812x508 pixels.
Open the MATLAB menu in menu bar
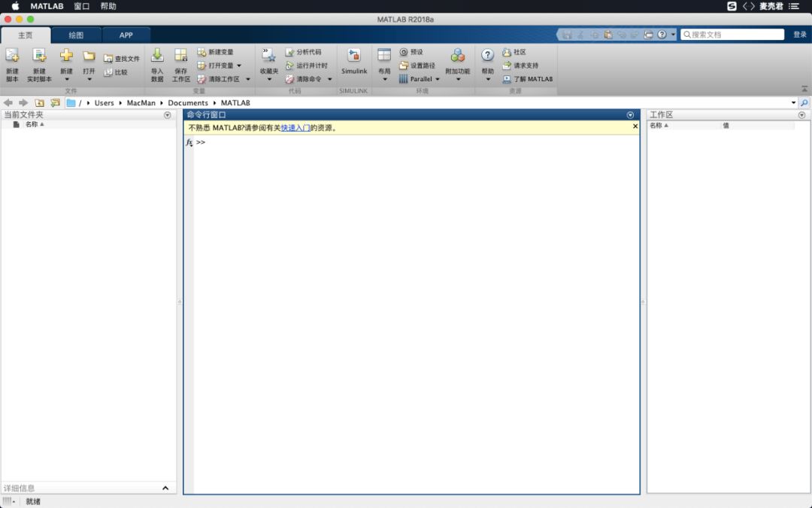47,6
